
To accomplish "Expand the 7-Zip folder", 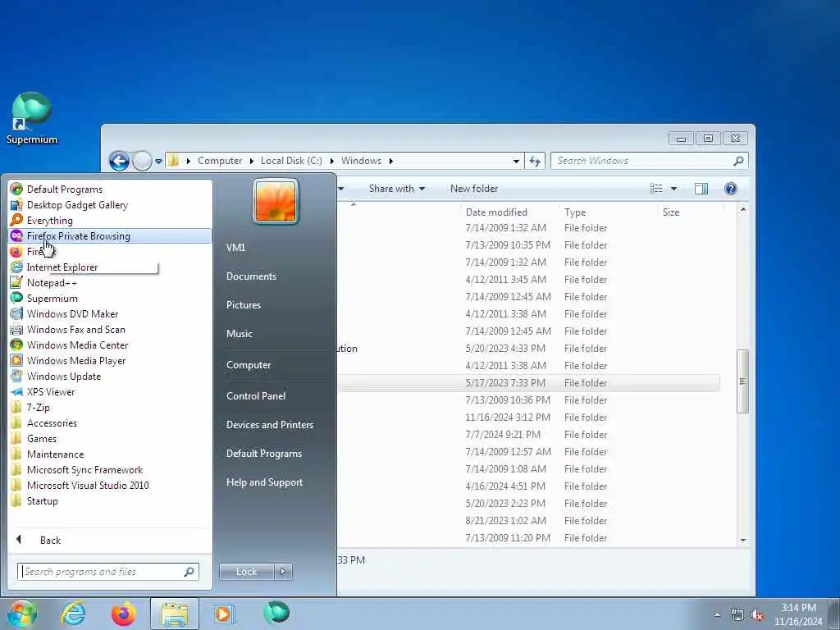I will pos(38,407).
